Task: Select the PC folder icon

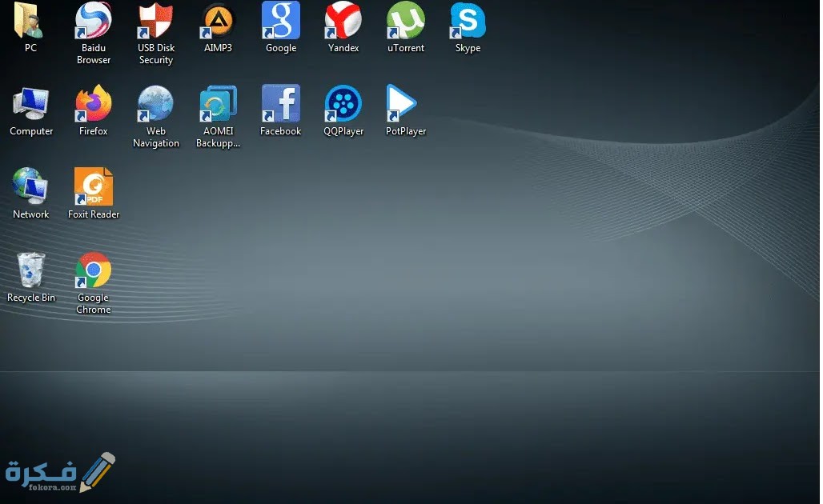Action: 30,22
